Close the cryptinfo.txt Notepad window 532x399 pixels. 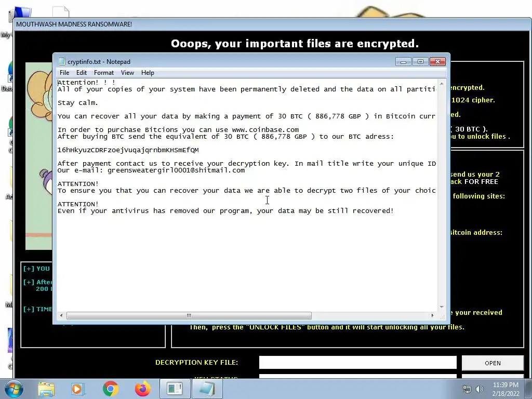[x=437, y=62]
